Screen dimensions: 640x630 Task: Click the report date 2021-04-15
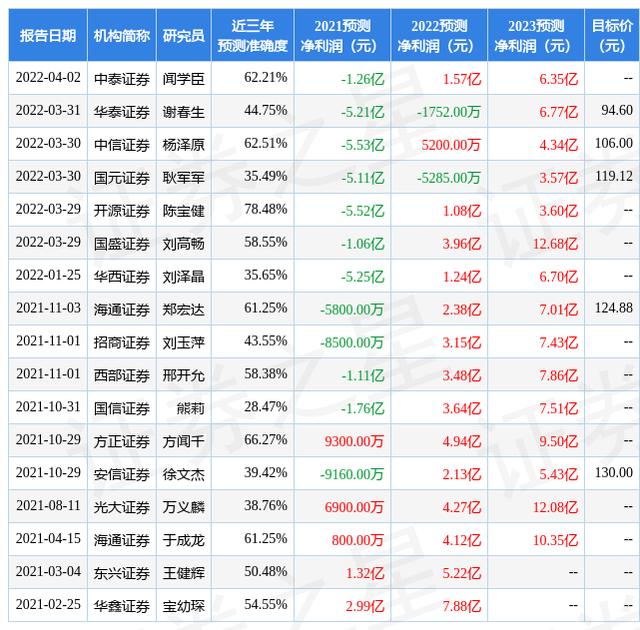click(x=48, y=539)
